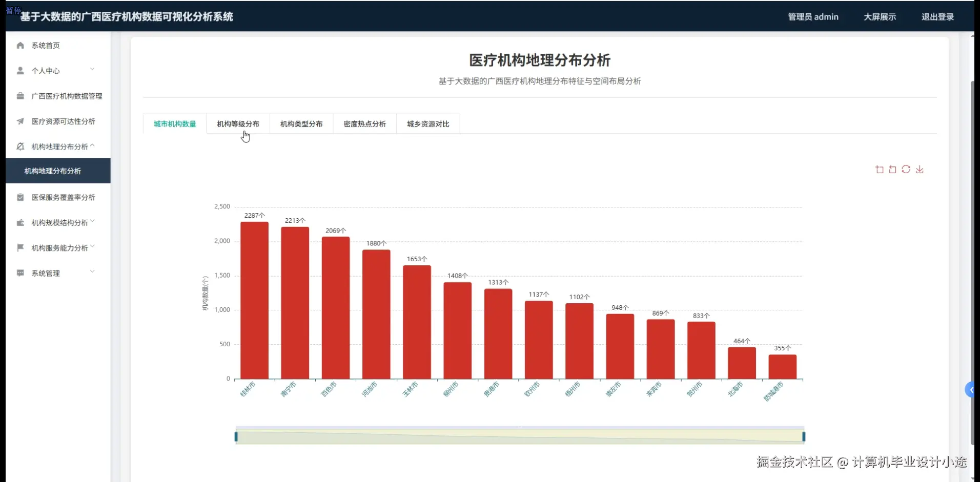Expand the 系统管理 dropdown
This screenshot has width=980, height=482.
pyautogui.click(x=92, y=271)
